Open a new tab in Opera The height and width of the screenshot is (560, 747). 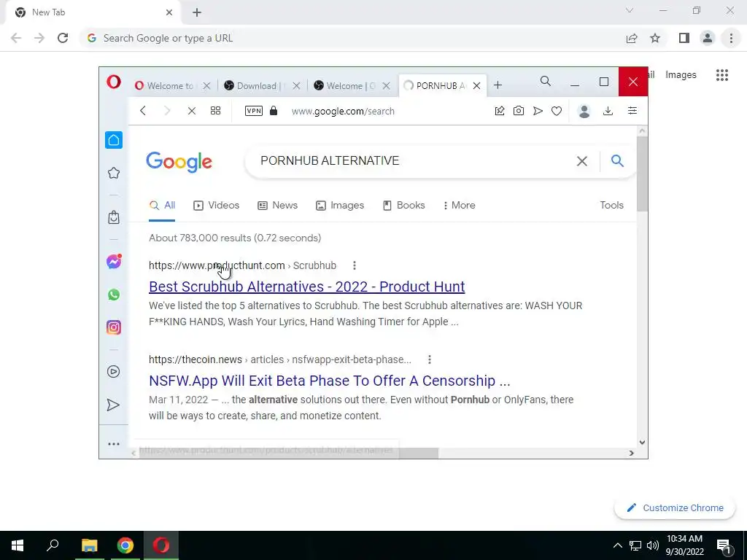pyautogui.click(x=498, y=85)
